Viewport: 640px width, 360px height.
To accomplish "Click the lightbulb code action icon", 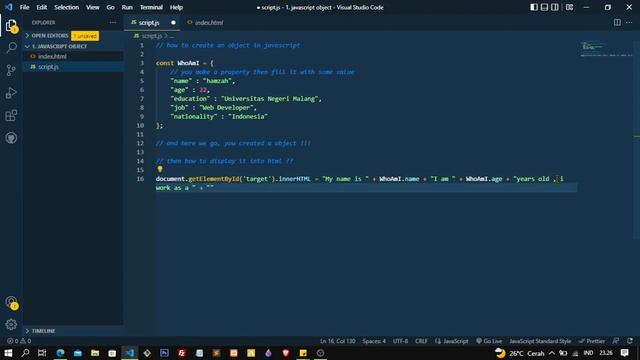I will point(160,169).
